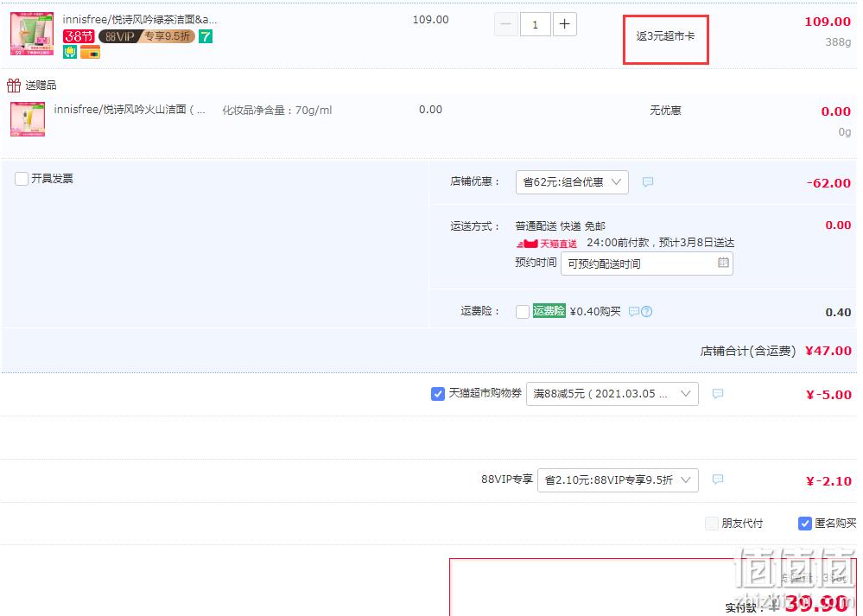The image size is (863, 616).
Task: Click the quantity input field showing 1
Action: [x=535, y=24]
